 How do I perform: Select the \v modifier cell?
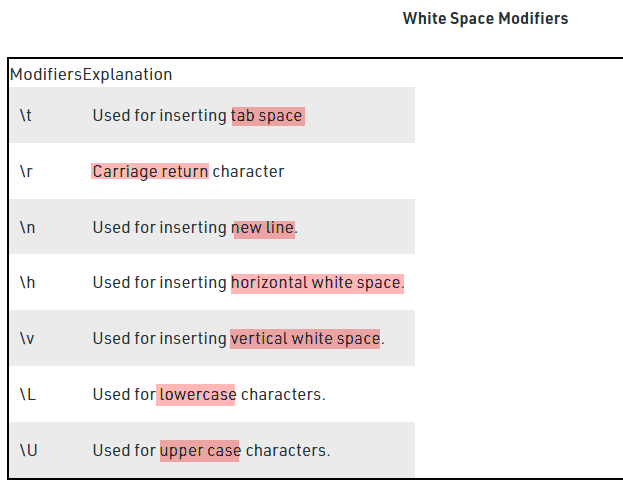(x=27, y=338)
